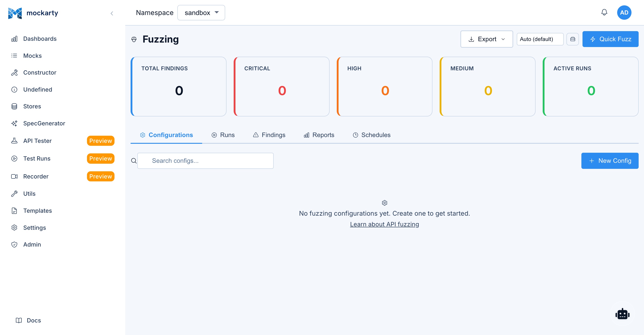Image resolution: width=644 pixels, height=335 pixels.
Task: Open the chatbot assistant robot icon
Action: coord(622,314)
